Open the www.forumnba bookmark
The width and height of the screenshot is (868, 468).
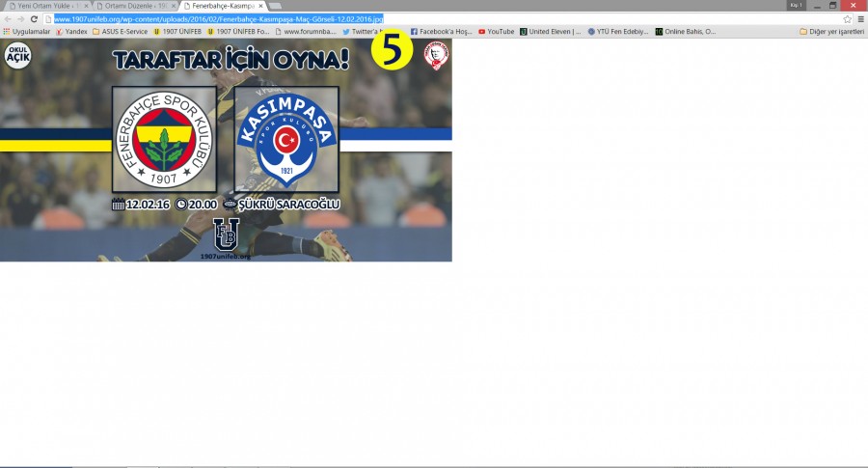pyautogui.click(x=306, y=31)
